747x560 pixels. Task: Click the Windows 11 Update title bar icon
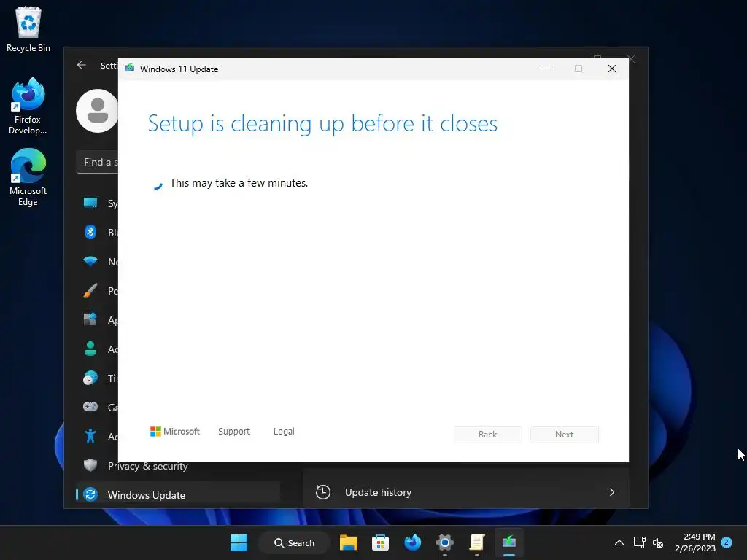[x=130, y=69]
